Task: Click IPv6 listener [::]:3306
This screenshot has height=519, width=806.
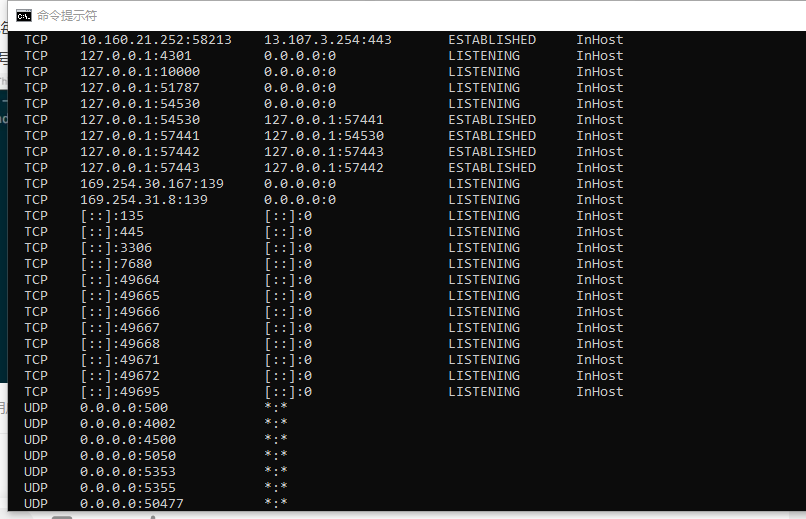Action: [116, 248]
